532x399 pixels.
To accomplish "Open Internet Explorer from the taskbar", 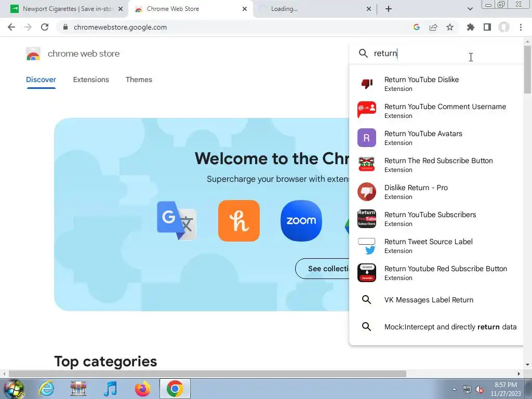I will click(x=46, y=389).
